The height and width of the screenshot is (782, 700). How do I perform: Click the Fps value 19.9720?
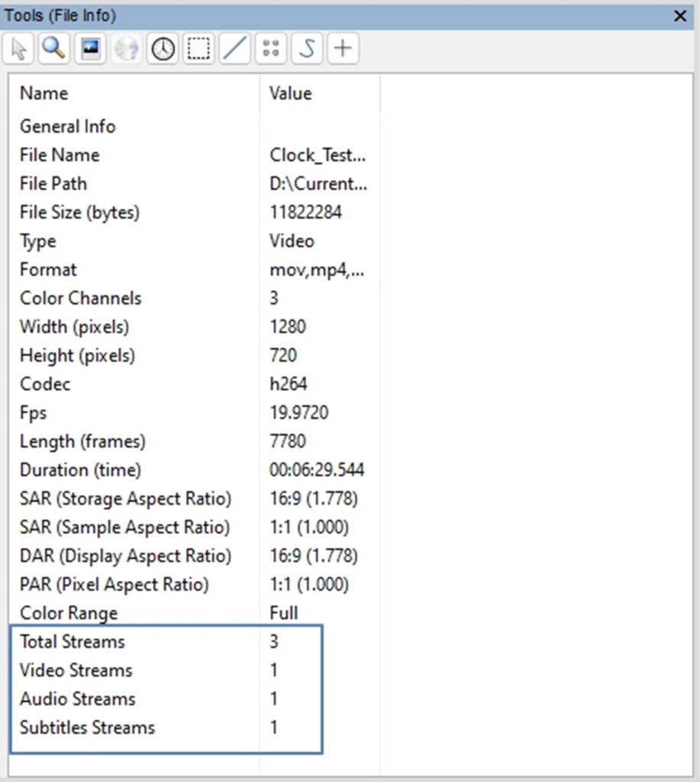[299, 412]
